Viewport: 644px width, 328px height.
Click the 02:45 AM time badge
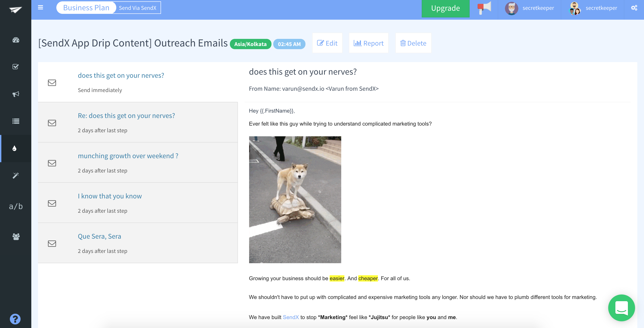click(x=289, y=44)
